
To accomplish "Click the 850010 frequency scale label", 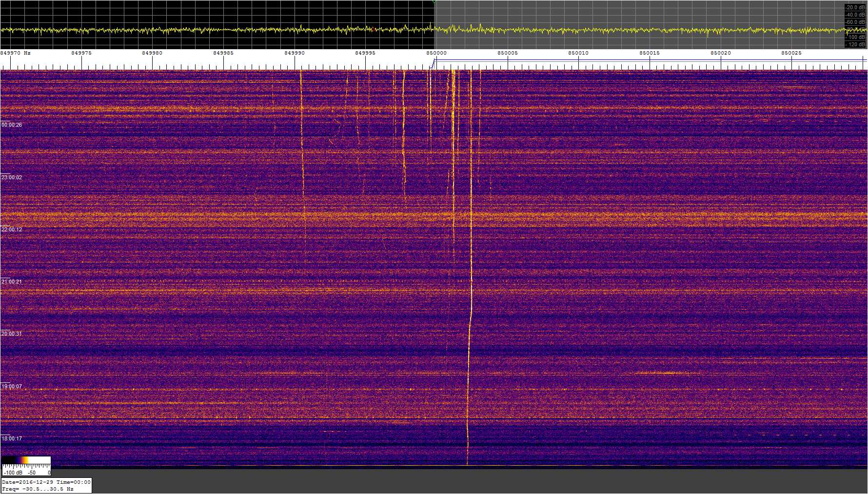I will (x=578, y=53).
